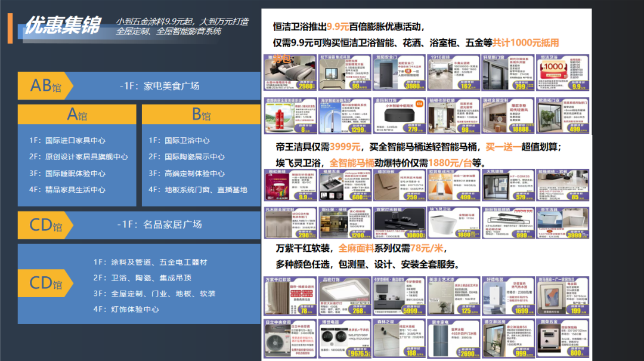Image resolution: width=644 pixels, height=361 pixels.
Task: Click 3F: 国际睡眠体验中心
Action: [67, 174]
